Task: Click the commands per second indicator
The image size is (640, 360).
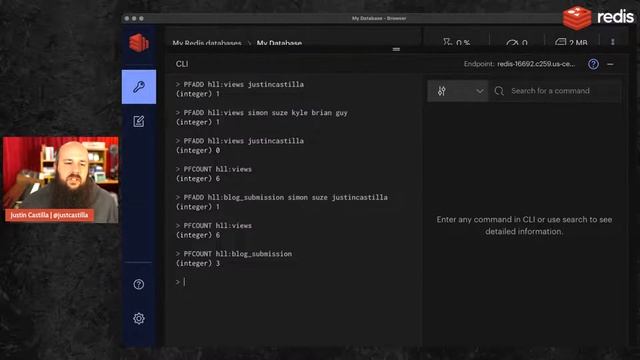Action: pyautogui.click(x=517, y=42)
